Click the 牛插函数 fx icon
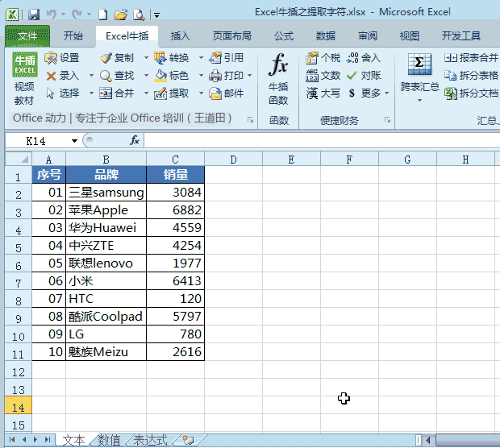The width and height of the screenshot is (500, 448). pos(278,66)
